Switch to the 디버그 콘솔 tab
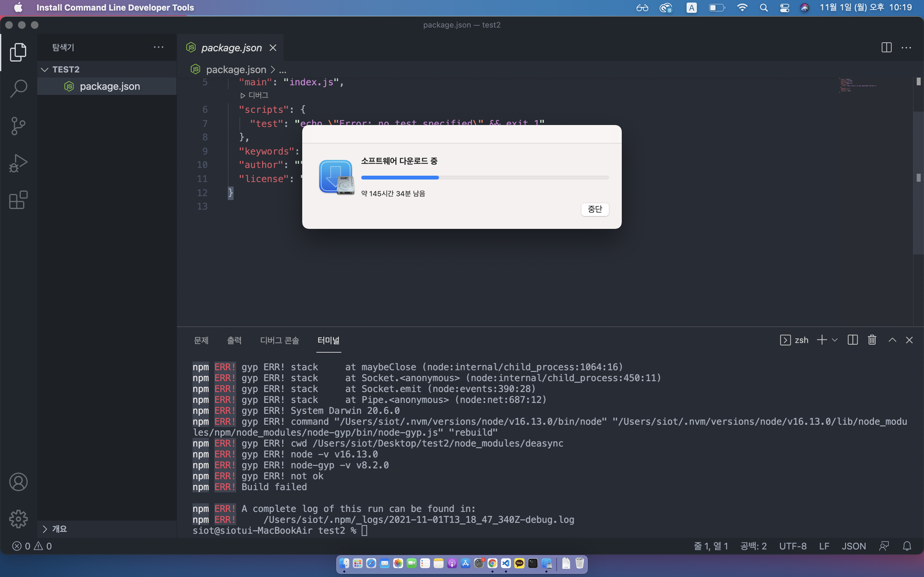 click(x=279, y=340)
